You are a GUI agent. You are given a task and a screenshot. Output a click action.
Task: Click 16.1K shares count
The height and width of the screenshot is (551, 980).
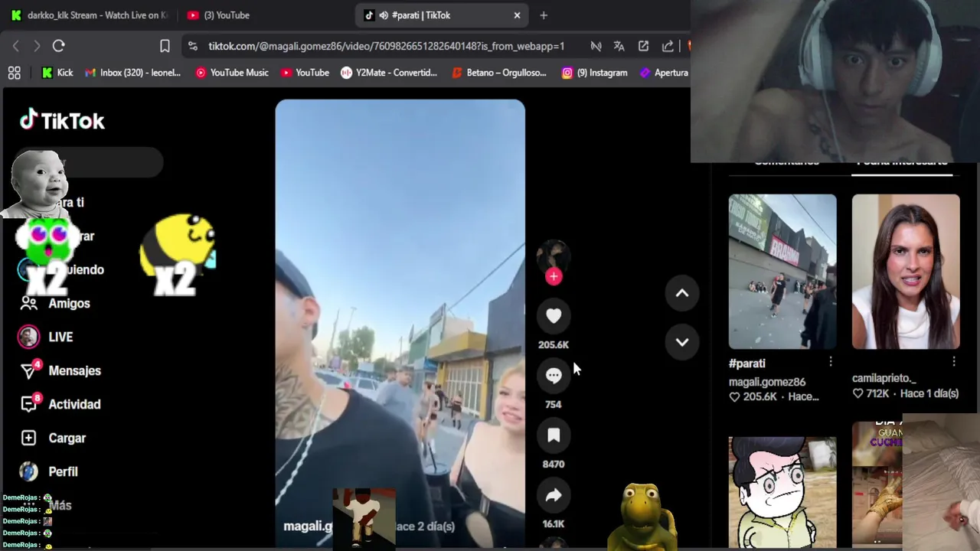coord(554,523)
